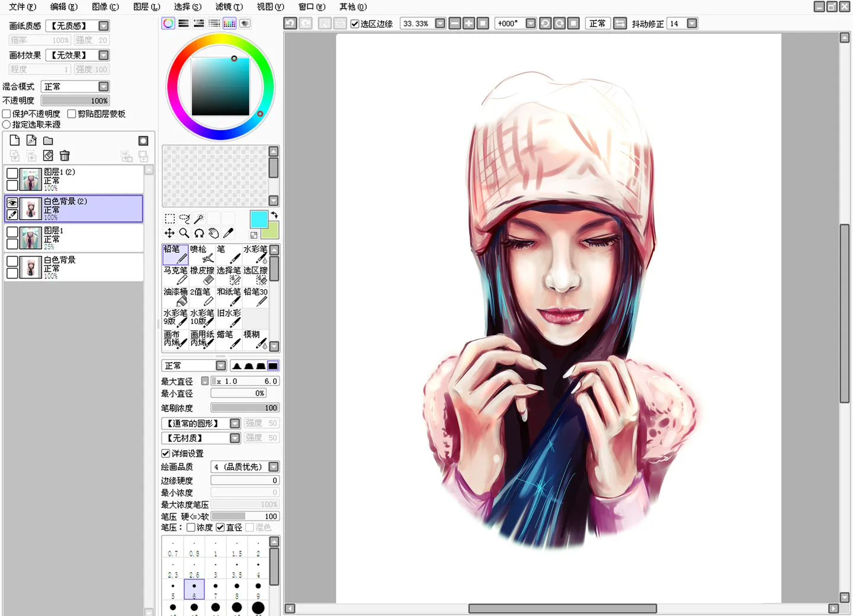Pick the eyedropper color picker tool
This screenshot has width=853, height=616.
pyautogui.click(x=228, y=233)
